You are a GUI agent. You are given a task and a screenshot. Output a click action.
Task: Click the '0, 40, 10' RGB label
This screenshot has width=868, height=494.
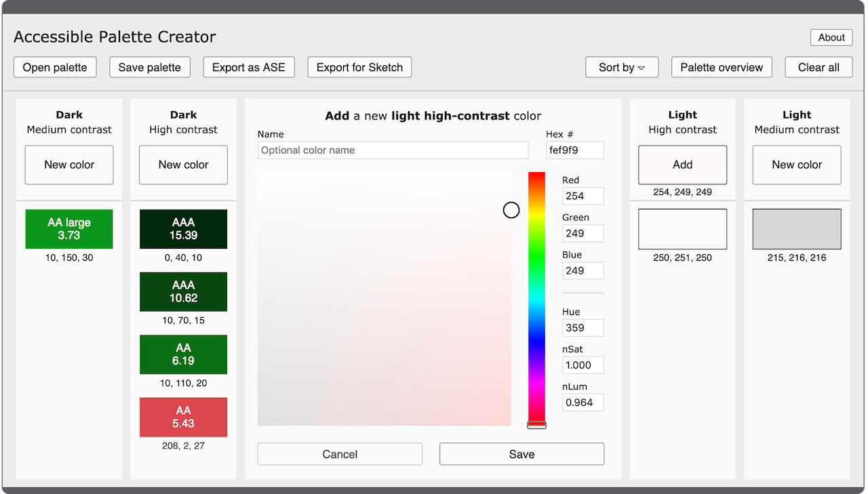click(183, 258)
